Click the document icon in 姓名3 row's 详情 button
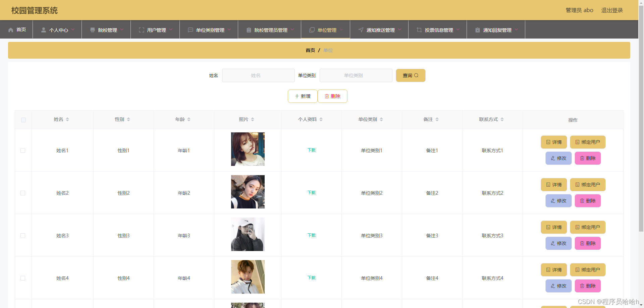 [548, 227]
